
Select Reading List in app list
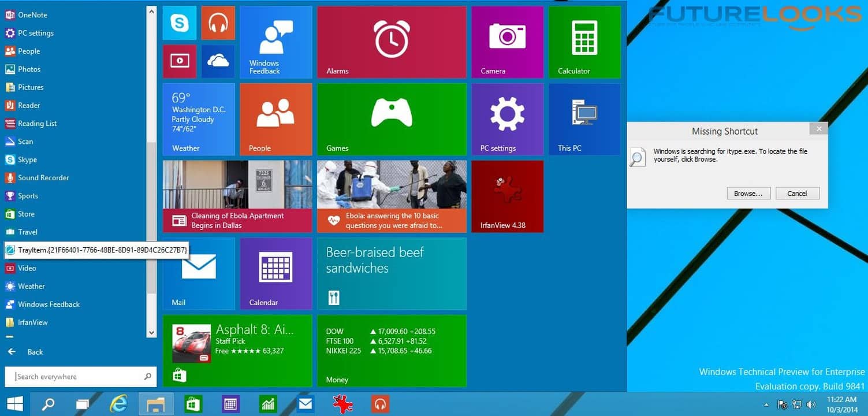click(x=37, y=123)
